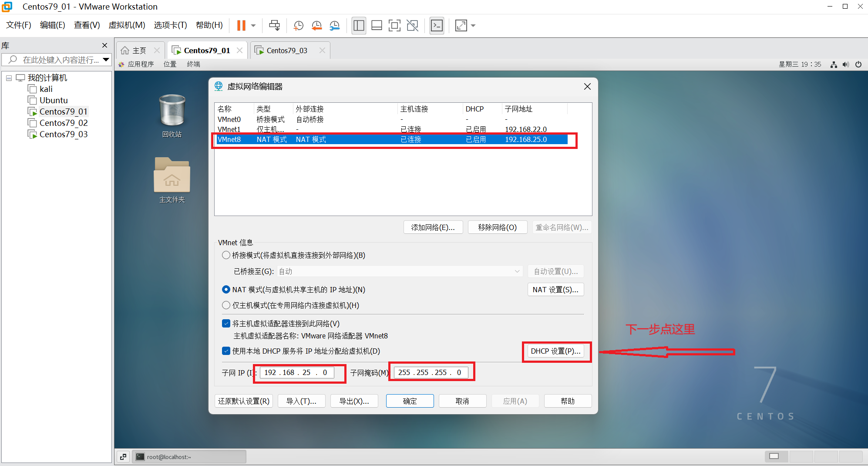Select the NAT 模式 radio button

click(226, 290)
